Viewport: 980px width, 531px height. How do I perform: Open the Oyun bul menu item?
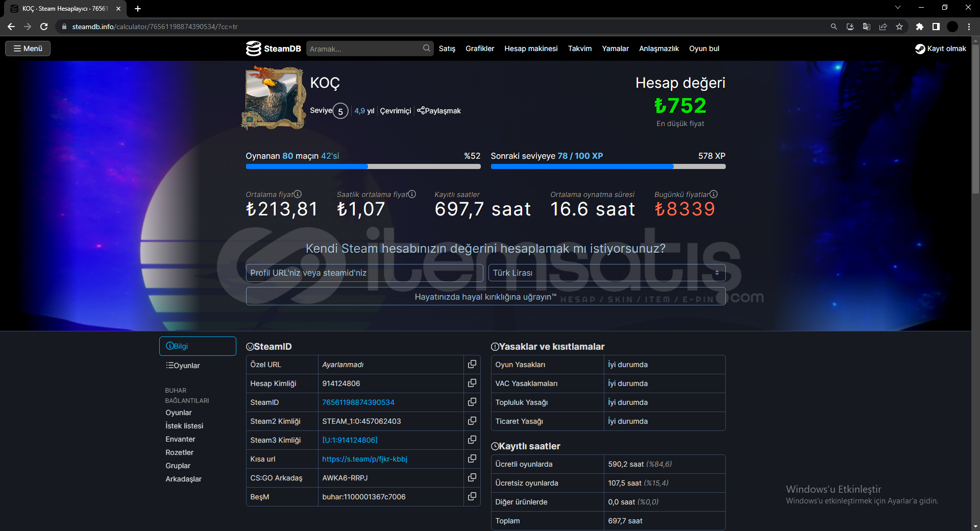[x=704, y=49]
